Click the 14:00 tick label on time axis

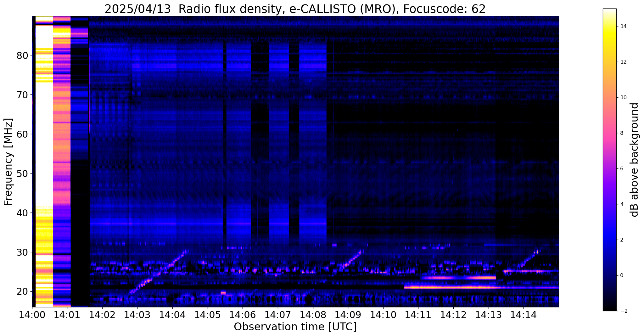[32, 315]
